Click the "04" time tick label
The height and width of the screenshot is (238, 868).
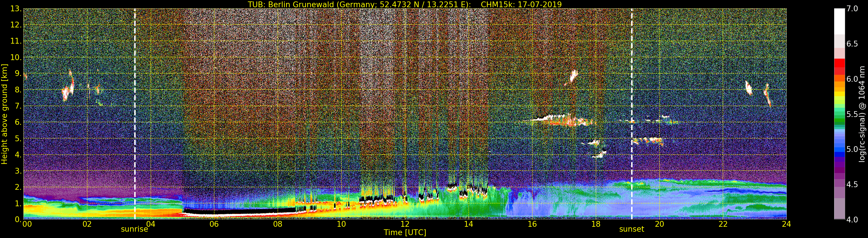(x=151, y=224)
